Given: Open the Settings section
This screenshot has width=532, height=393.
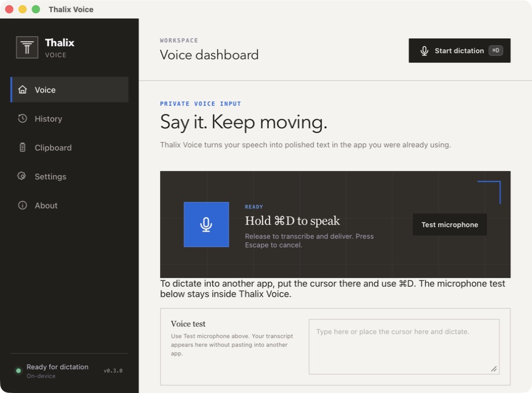Looking at the screenshot, I should (x=69, y=176).
